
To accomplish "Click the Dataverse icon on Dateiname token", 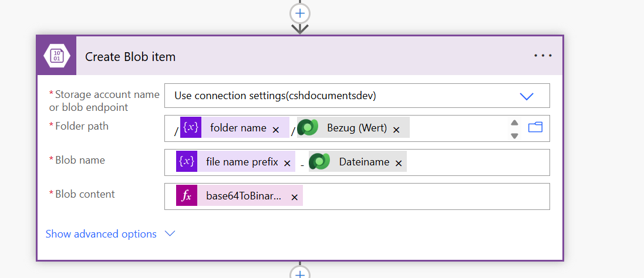I will 319,162.
